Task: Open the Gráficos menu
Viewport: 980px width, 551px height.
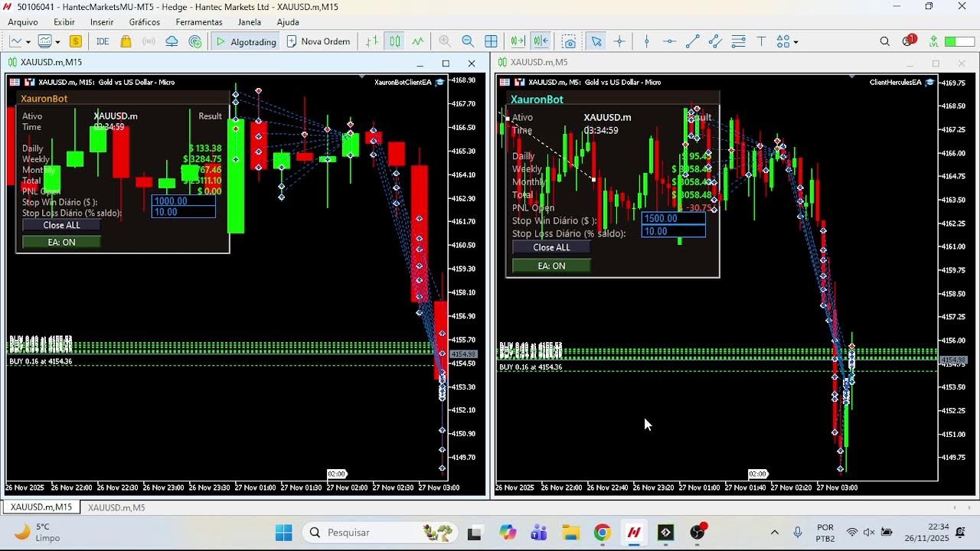Action: tap(145, 22)
